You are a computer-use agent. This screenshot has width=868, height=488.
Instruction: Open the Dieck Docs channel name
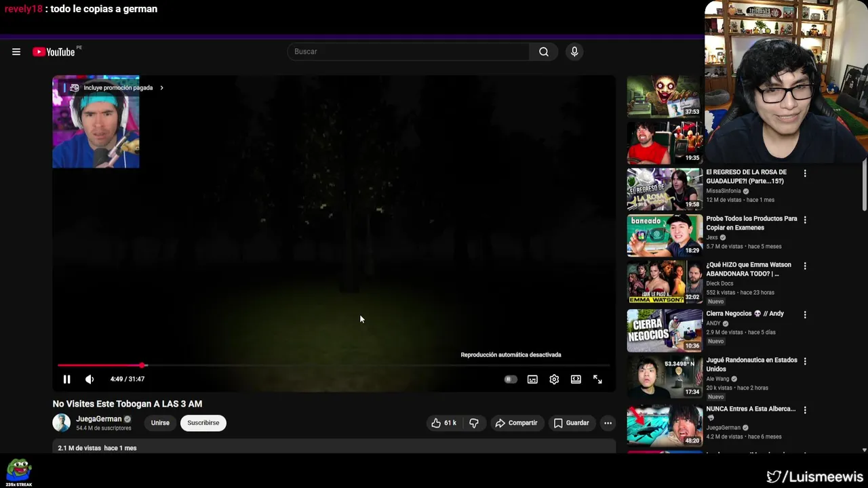719,284
